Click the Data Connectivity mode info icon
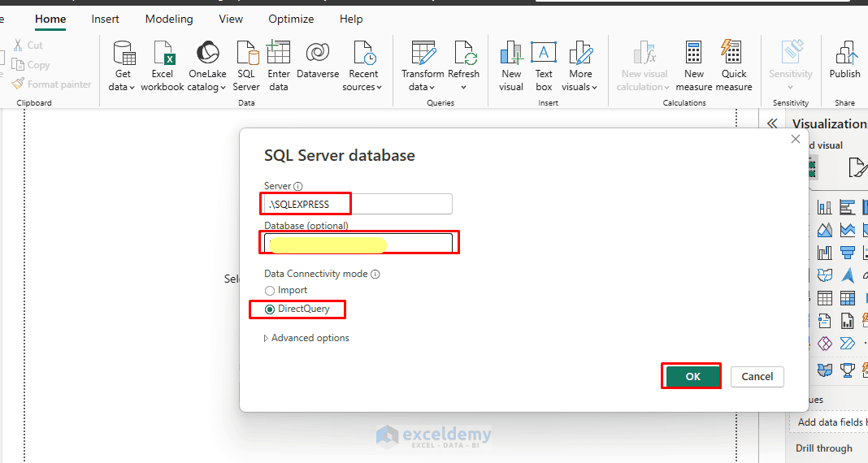 375,274
